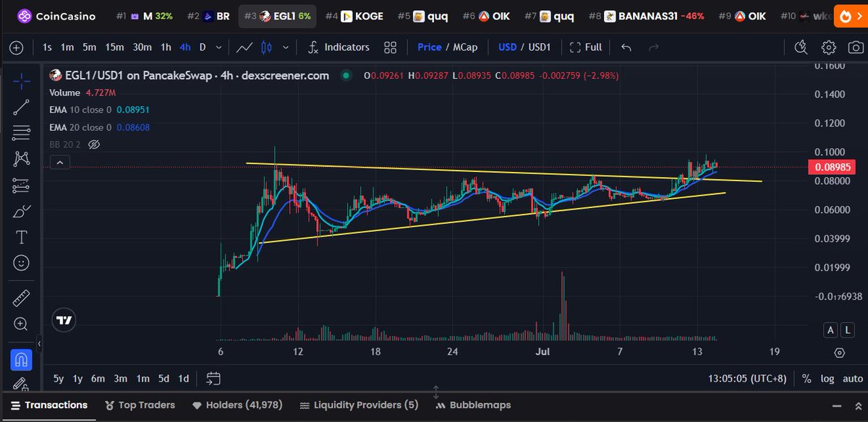Collapse the indicator legend chevron
Viewport: 868px width, 422px height.
coord(60,163)
